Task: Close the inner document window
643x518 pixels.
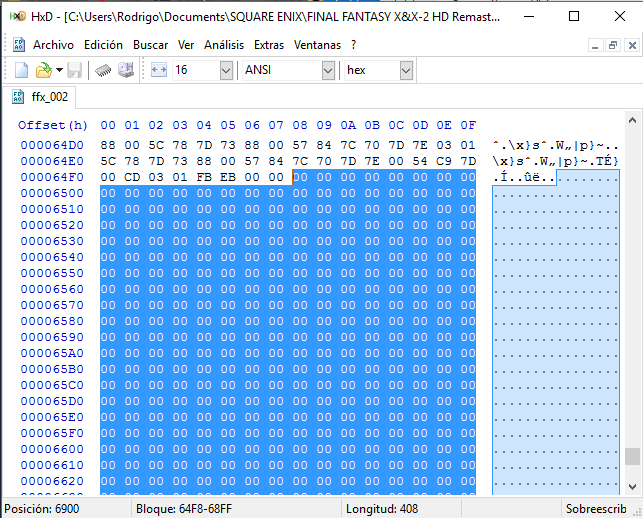Action: pos(632,45)
